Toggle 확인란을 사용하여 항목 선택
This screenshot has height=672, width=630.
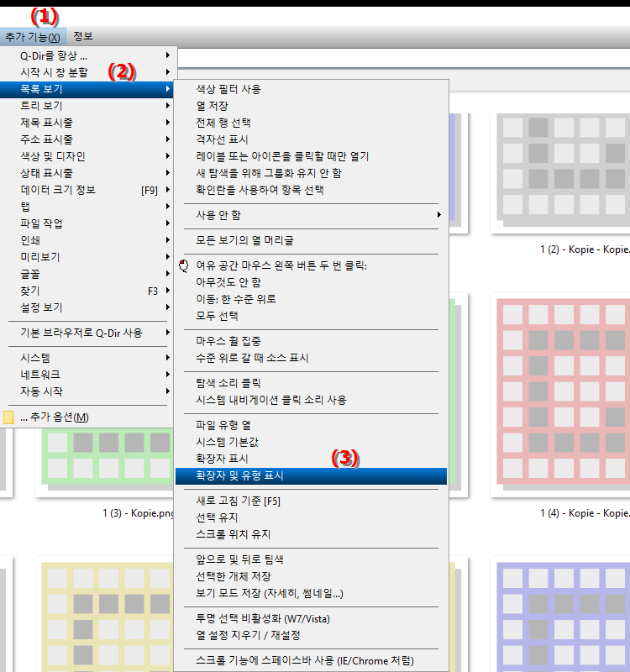coord(311,190)
